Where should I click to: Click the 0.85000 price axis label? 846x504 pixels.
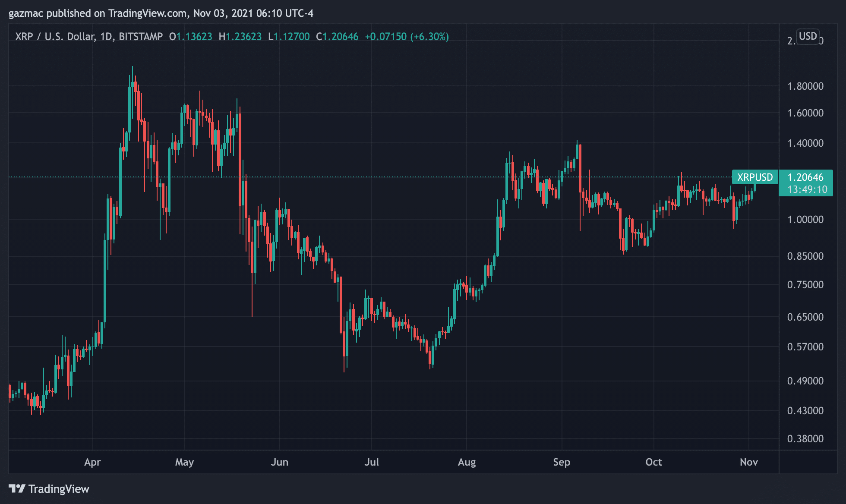(x=805, y=256)
